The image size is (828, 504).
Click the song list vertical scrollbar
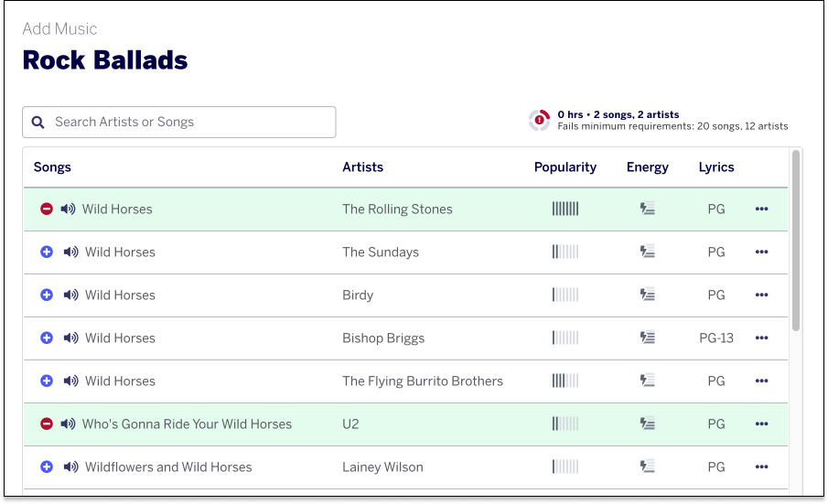pos(796,241)
